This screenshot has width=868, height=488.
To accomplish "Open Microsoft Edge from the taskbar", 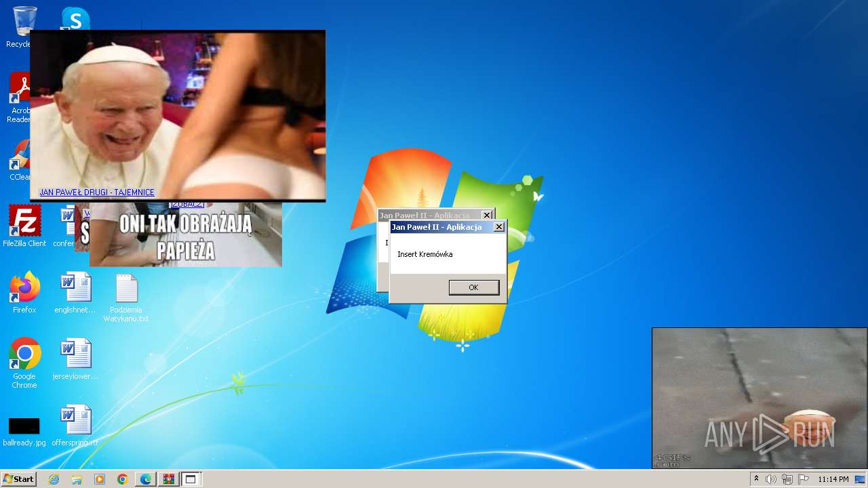I will tap(146, 479).
